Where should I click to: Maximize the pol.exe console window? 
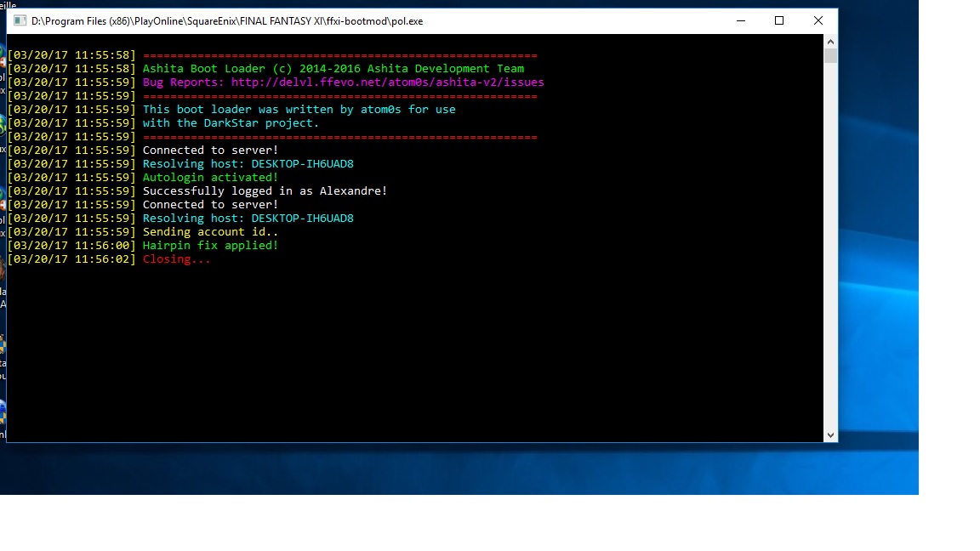pyautogui.click(x=778, y=21)
